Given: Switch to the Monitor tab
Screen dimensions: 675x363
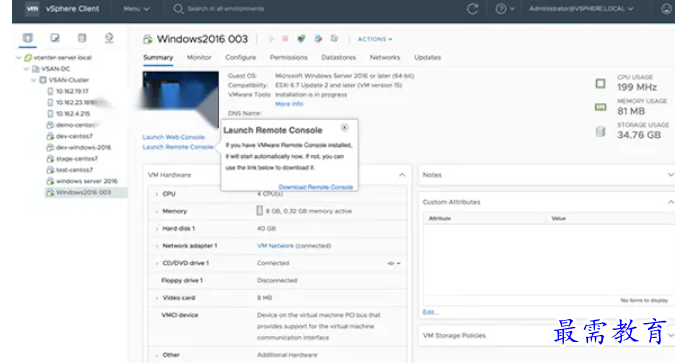Looking at the screenshot, I should tap(199, 57).
